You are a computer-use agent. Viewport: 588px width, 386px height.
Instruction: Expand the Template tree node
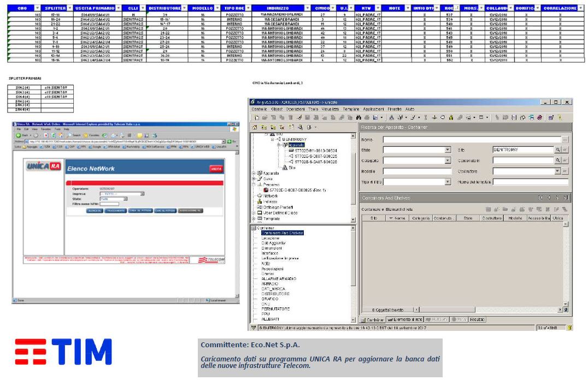[x=254, y=217]
